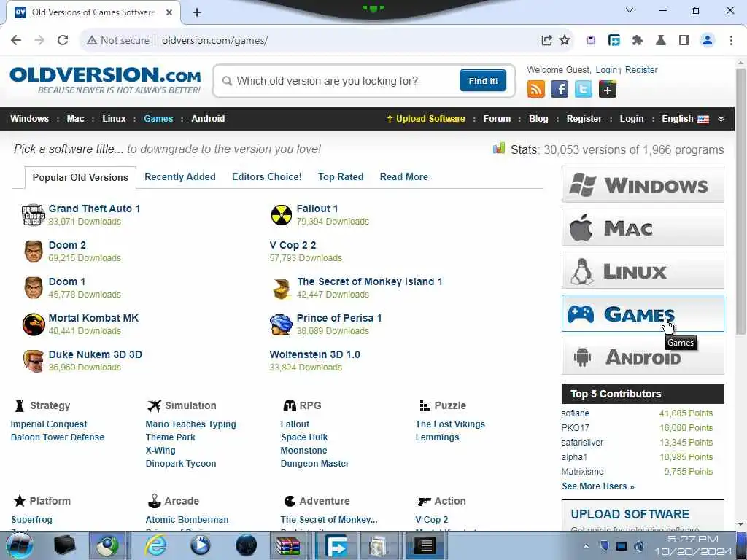Open the Chrome profile avatar
The image size is (747, 560).
tap(708, 41)
